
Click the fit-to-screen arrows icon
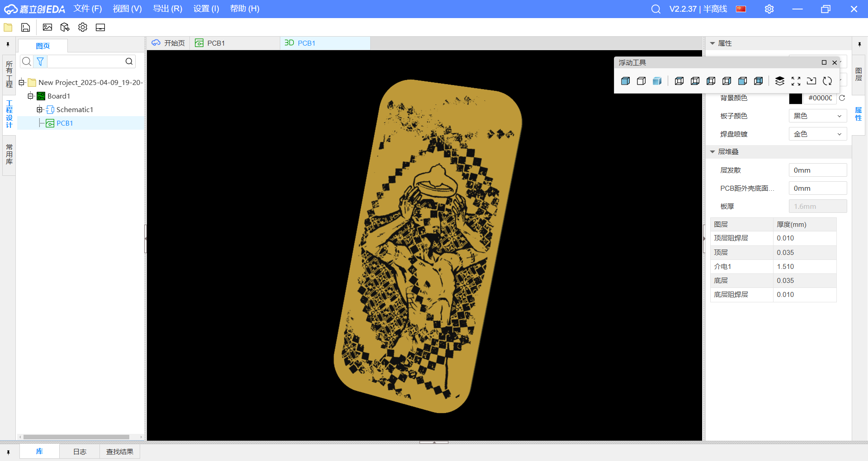click(796, 81)
